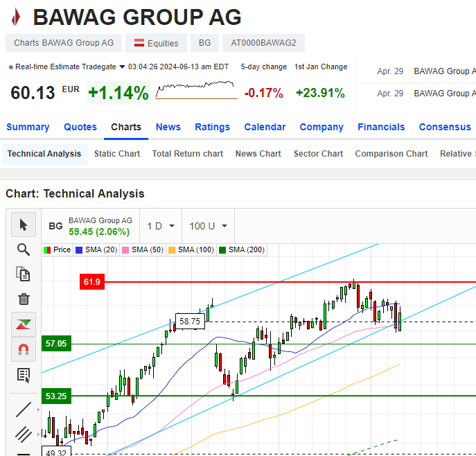Screen dimensions: 476x456
Task: Click the Equities tag link
Action: point(156,43)
